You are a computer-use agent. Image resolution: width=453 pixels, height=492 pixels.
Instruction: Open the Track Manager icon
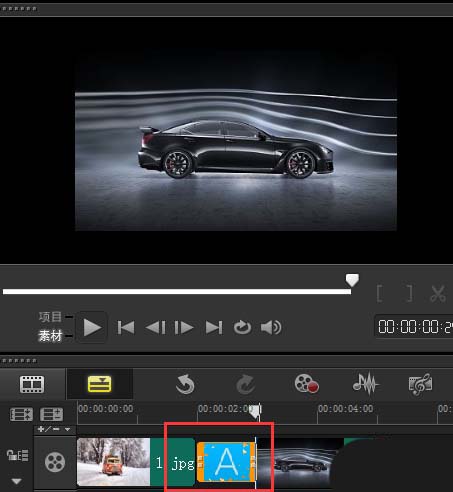(x=51, y=414)
